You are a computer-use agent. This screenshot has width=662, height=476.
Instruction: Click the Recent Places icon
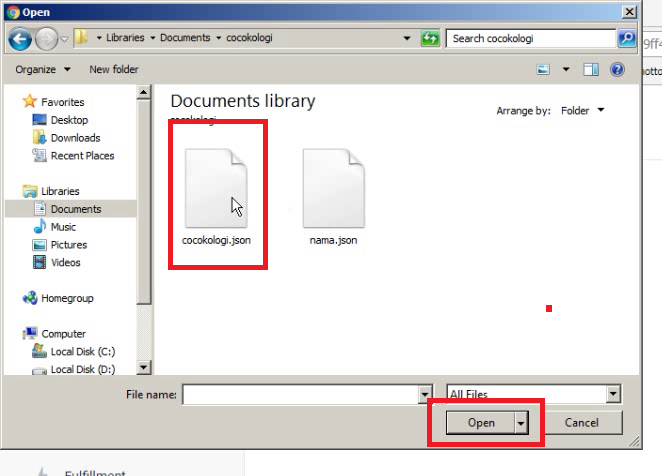39,155
